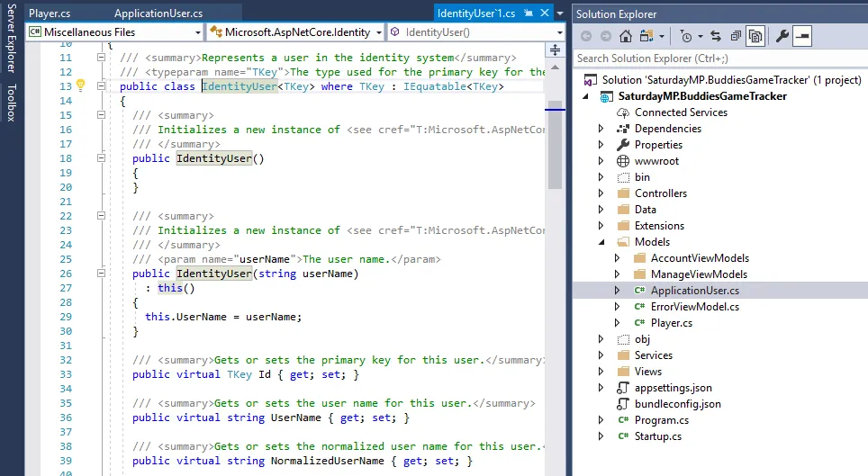Click the Dependencies node icon
Screen dimensions: 868x476
(623, 129)
